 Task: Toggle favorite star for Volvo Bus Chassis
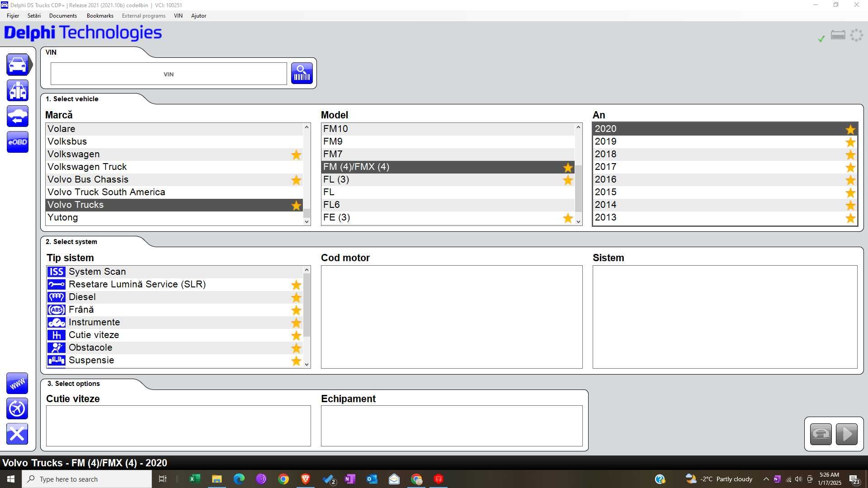[x=296, y=180]
